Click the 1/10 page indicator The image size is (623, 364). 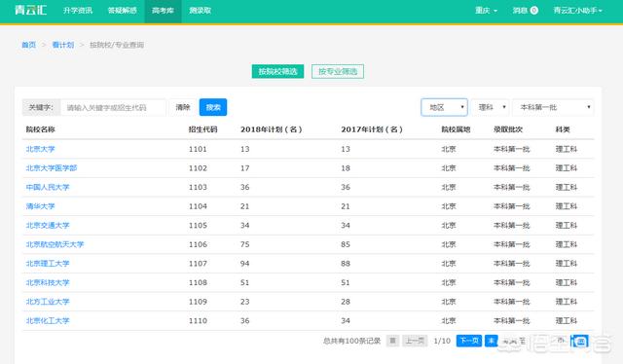[442, 341]
